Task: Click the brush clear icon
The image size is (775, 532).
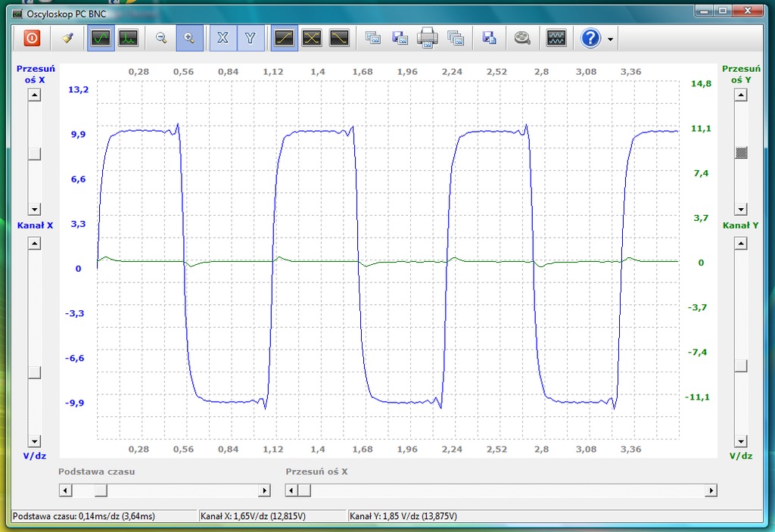Action: tap(67, 38)
